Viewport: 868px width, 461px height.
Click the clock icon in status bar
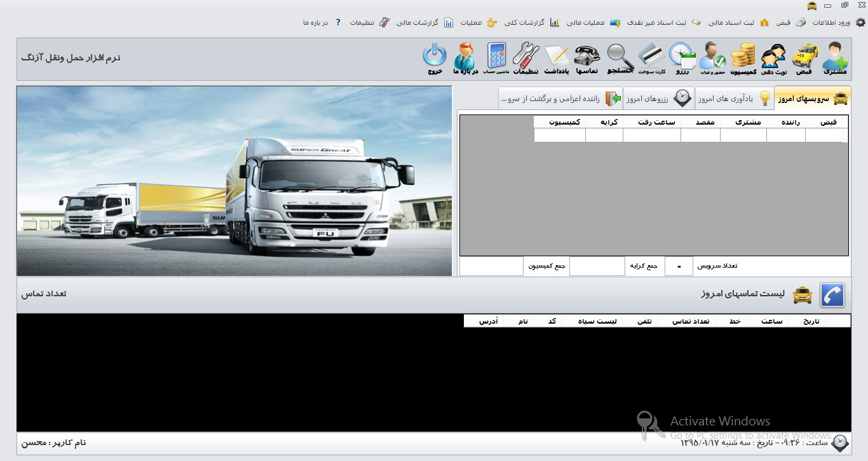point(839,443)
